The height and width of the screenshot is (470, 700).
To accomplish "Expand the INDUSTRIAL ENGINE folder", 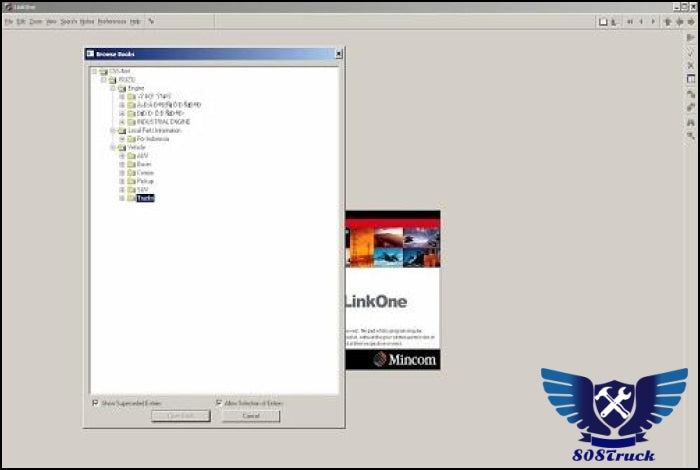I will pyautogui.click(x=122, y=121).
